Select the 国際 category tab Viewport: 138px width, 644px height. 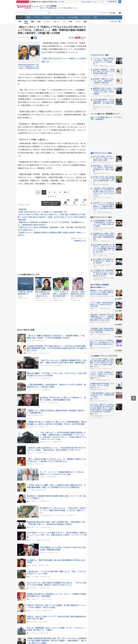click(x=32, y=21)
